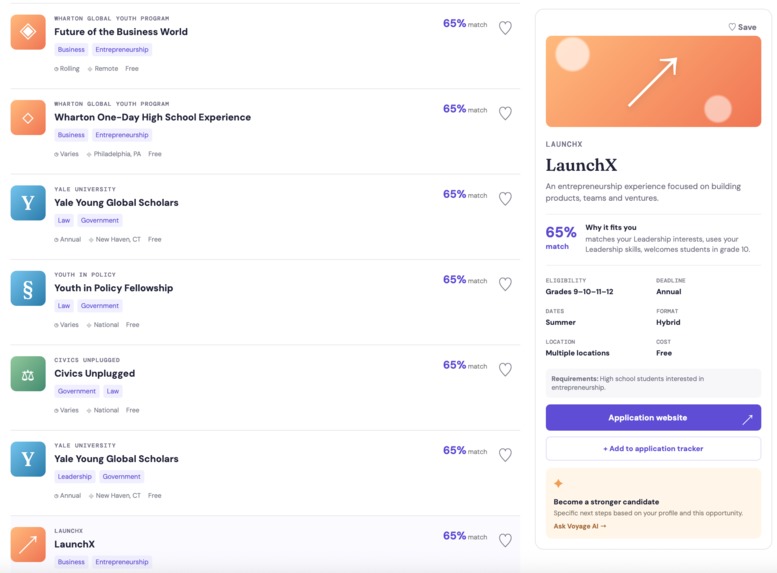The image size is (777, 573).
Task: Favorite Wharton One-Day High School Experience heart
Action: pos(505,113)
